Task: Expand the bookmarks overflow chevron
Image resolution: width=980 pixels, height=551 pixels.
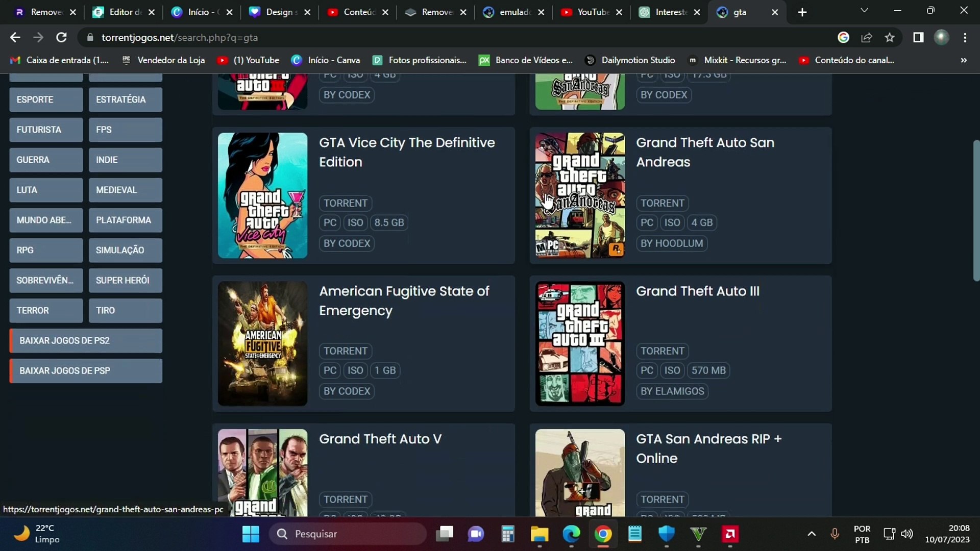Action: click(x=964, y=60)
